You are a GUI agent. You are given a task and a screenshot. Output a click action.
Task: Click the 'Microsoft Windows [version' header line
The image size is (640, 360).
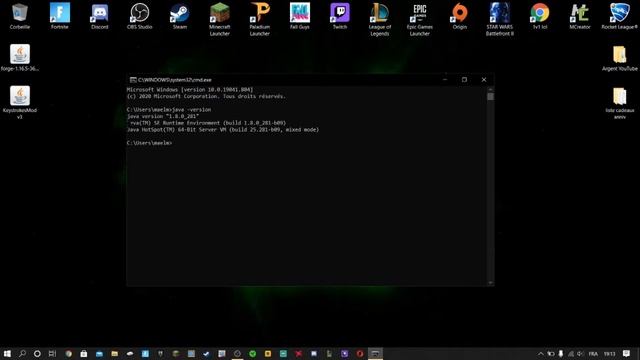coord(190,89)
